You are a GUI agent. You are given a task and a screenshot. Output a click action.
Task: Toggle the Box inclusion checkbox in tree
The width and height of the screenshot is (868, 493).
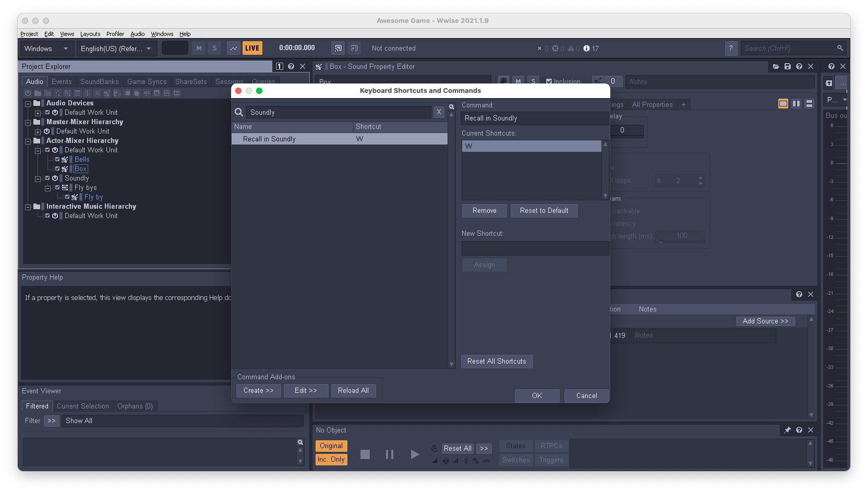click(57, 169)
